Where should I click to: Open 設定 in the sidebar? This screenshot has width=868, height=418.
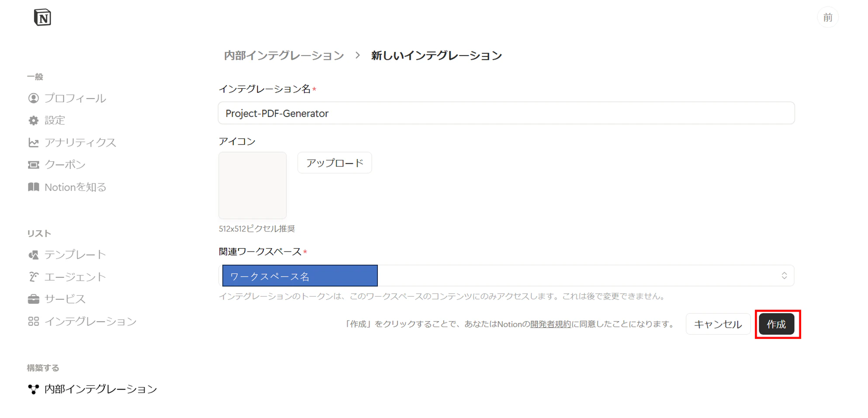(x=55, y=121)
